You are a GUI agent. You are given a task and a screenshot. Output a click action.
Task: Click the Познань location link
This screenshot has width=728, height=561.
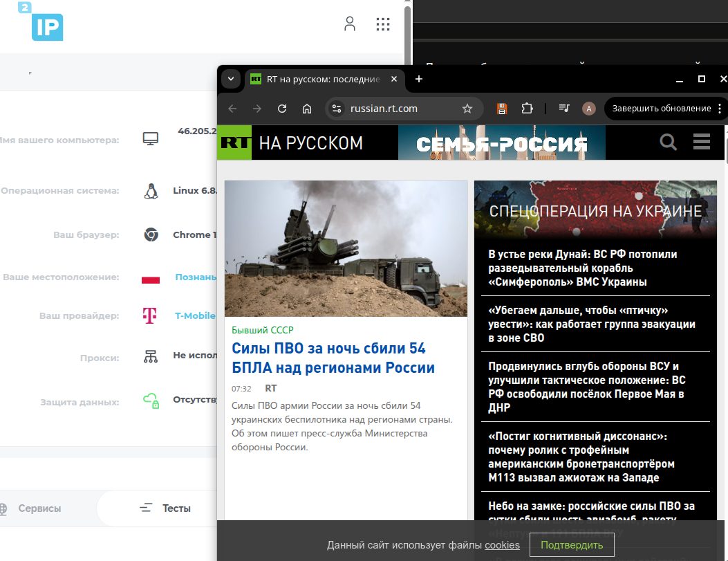[196, 277]
